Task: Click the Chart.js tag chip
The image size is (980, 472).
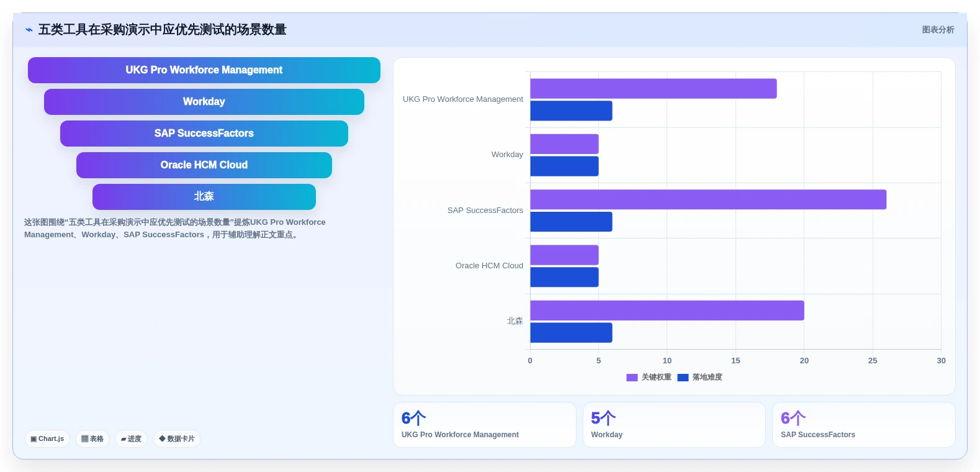Action: [47, 438]
